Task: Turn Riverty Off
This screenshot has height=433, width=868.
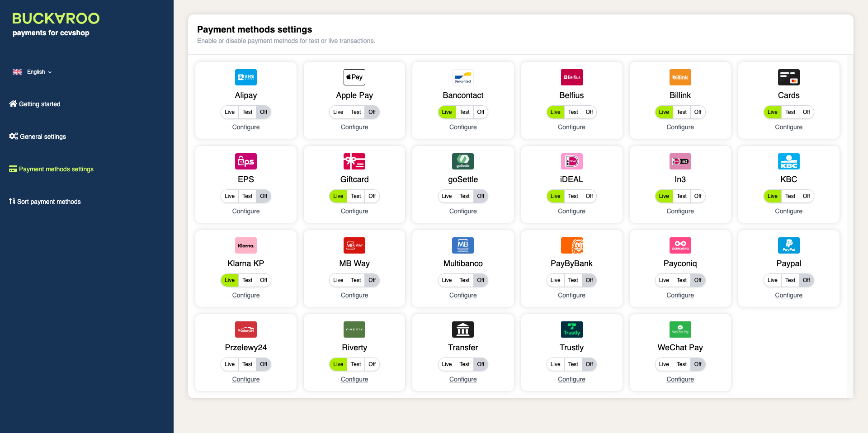Action: point(372,364)
